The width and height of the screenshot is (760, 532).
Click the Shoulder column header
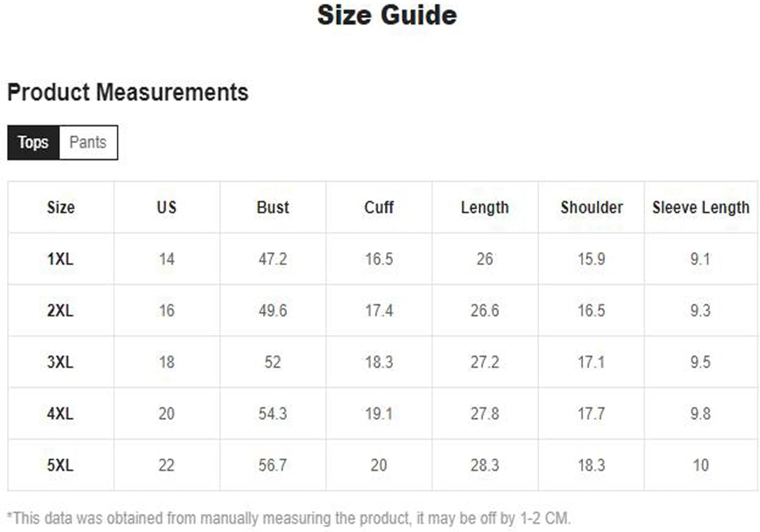tap(591, 207)
